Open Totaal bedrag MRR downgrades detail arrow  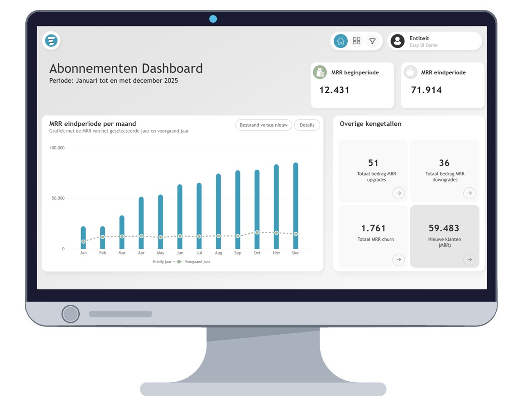click(x=470, y=193)
